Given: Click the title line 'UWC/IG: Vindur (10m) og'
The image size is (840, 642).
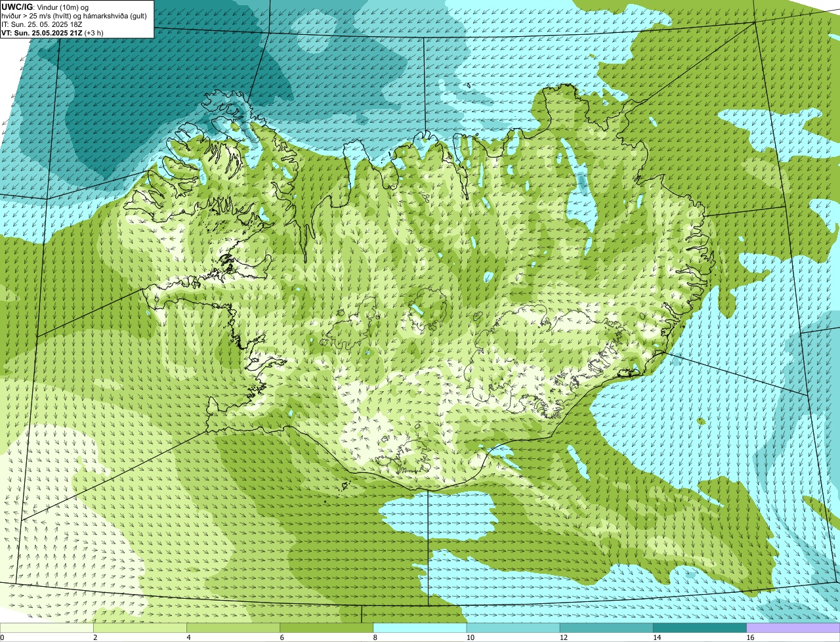Looking at the screenshot, I should click(x=45, y=7).
